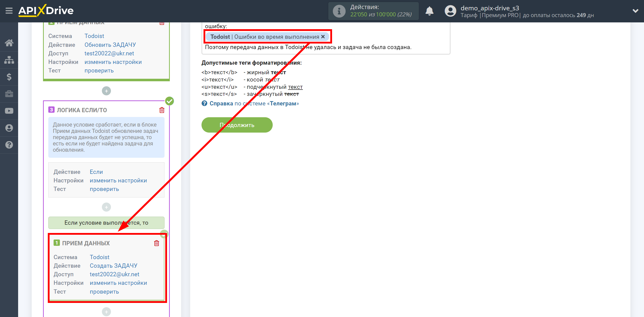Image resolution: width=644 pixels, height=317 pixels.
Task: Click the condition description info box
Action: click(x=106, y=137)
